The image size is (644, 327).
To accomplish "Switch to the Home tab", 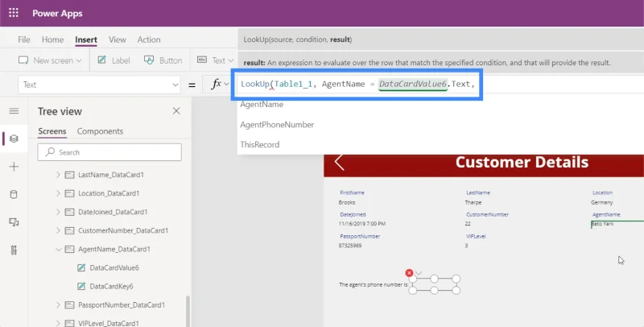I will 52,39.
